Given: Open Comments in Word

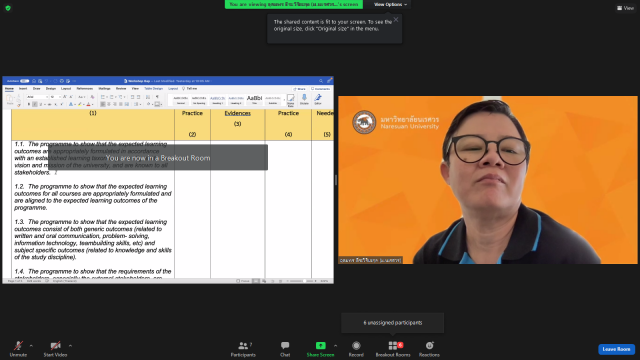Looking at the screenshot, I should coord(320,89).
